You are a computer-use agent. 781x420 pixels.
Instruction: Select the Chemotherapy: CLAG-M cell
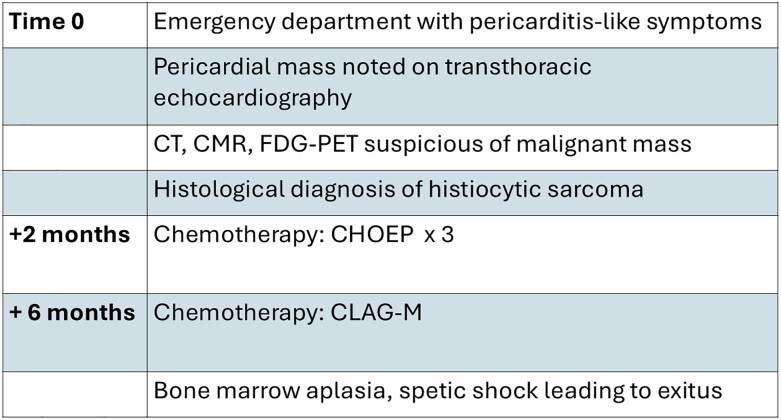tap(462, 332)
